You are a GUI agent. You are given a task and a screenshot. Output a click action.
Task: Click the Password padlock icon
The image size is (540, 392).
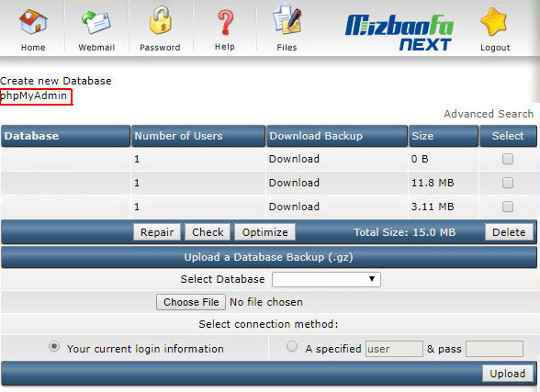click(160, 20)
